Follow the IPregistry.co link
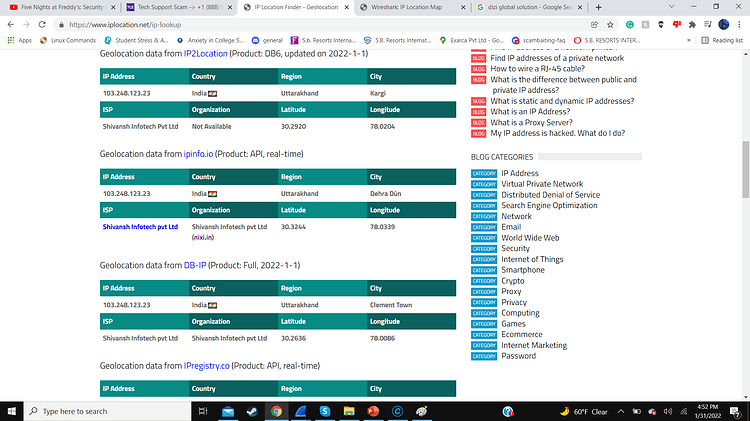This screenshot has width=750, height=421. pyautogui.click(x=207, y=366)
